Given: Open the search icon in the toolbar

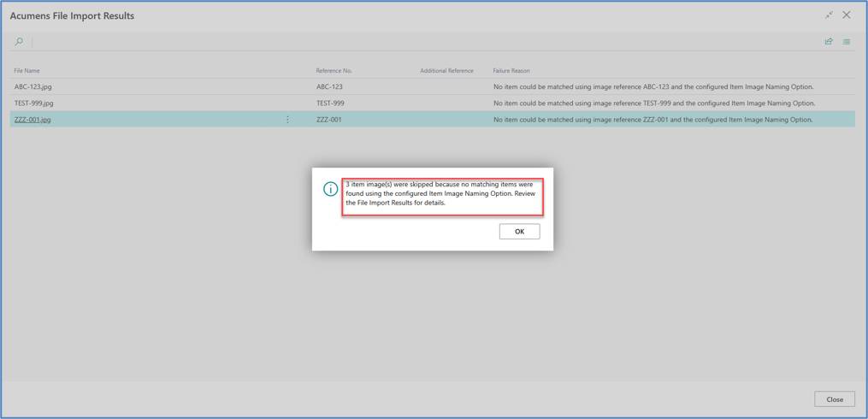Looking at the screenshot, I should pos(20,42).
